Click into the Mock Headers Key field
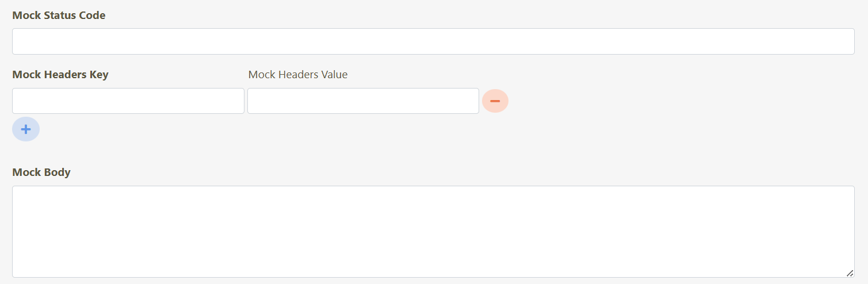Screen dimensions: 868x284 [128, 101]
